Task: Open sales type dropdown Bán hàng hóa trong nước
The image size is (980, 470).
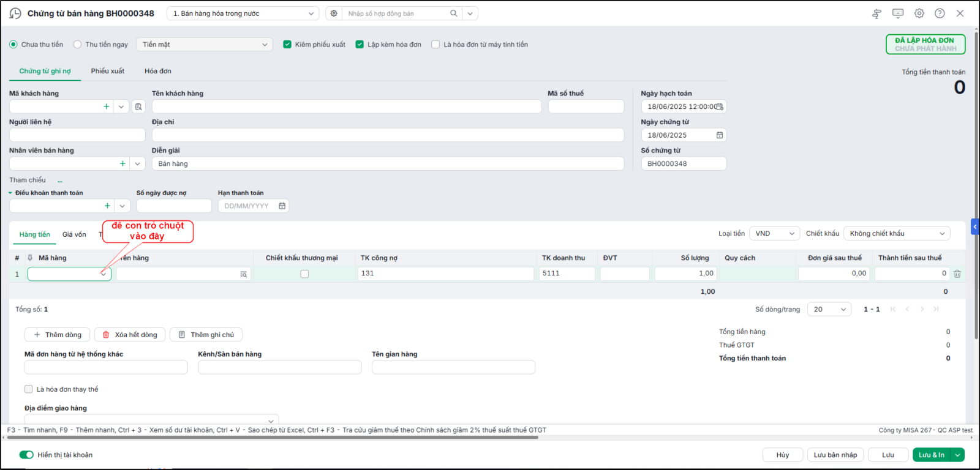Action: pos(243,13)
